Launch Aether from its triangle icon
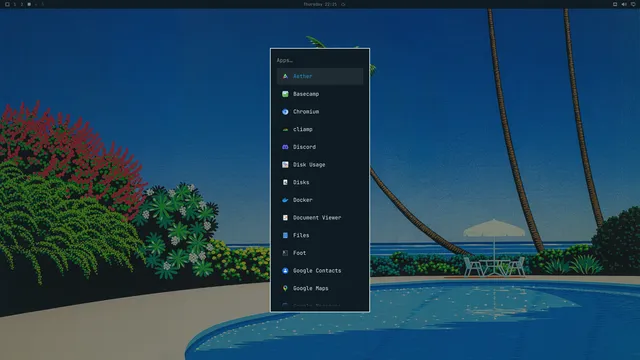 point(285,76)
